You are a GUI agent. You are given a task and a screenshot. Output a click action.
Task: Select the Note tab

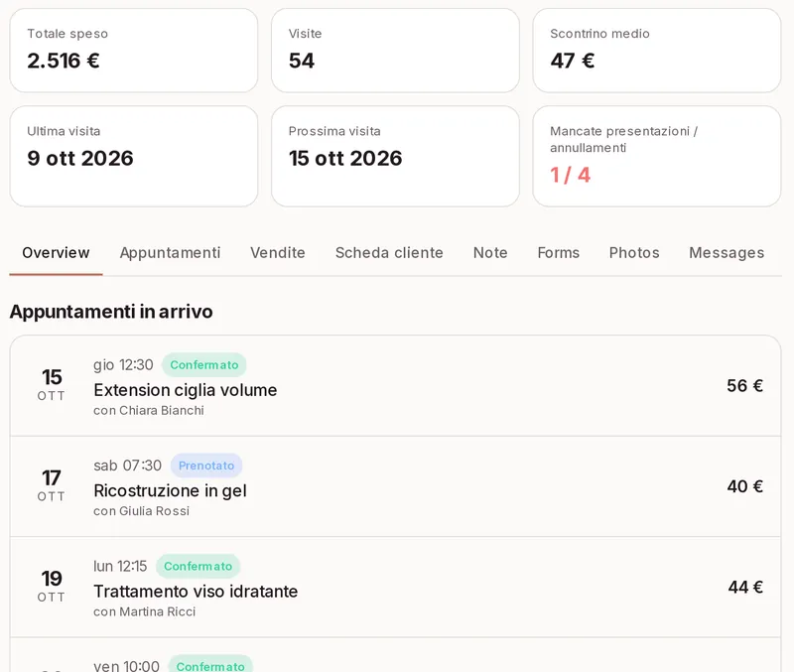point(490,253)
